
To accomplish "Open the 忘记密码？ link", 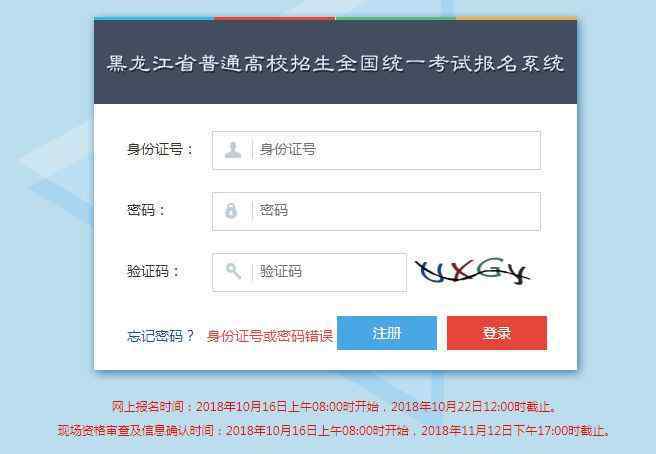I will 161,336.
